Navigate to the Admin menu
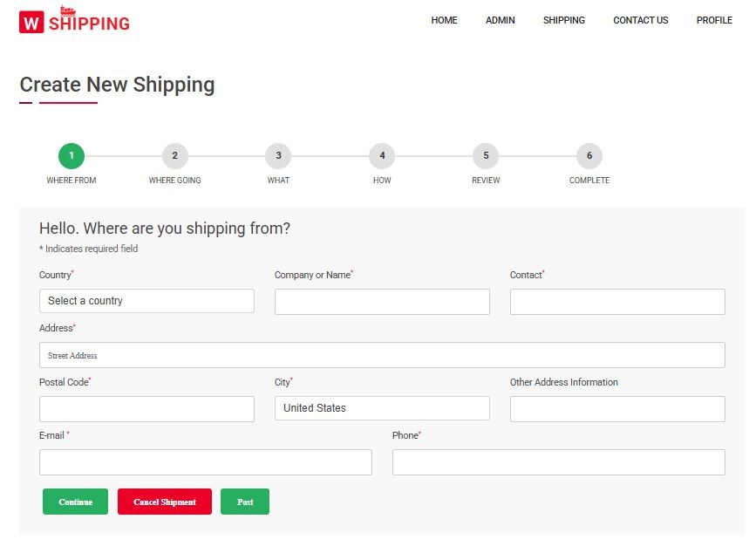756x560 pixels. click(x=500, y=20)
